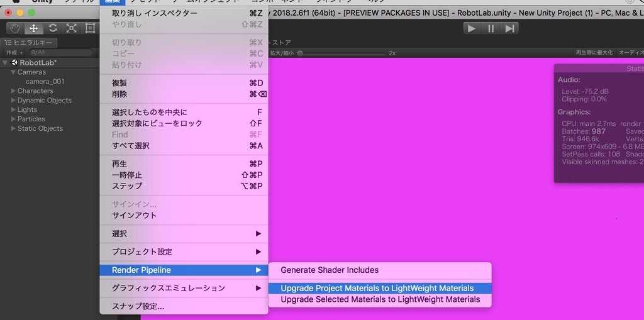Choose ステップ menu item

184,186
